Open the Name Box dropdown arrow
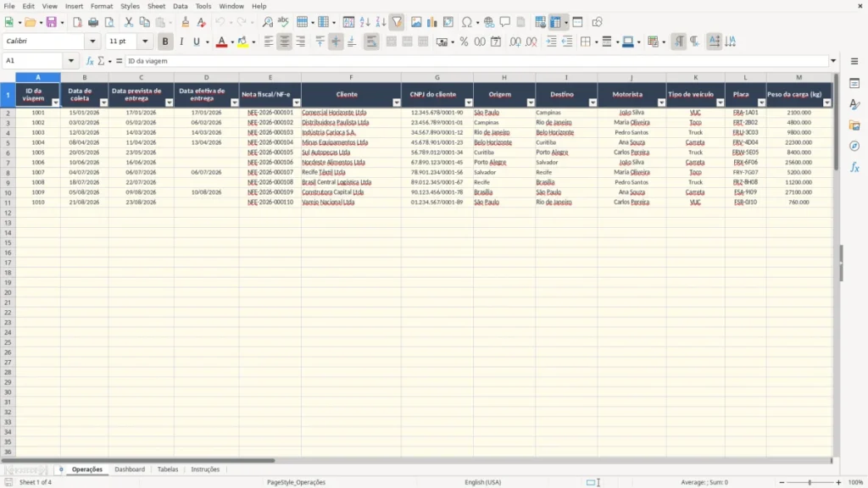Image resolution: width=868 pixels, height=488 pixels. [x=71, y=61]
